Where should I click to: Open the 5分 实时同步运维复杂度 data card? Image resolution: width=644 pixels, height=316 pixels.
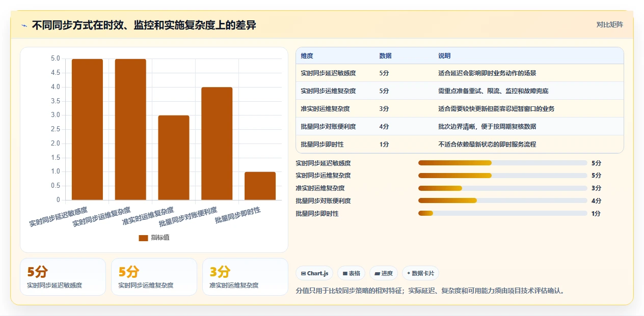154,277
